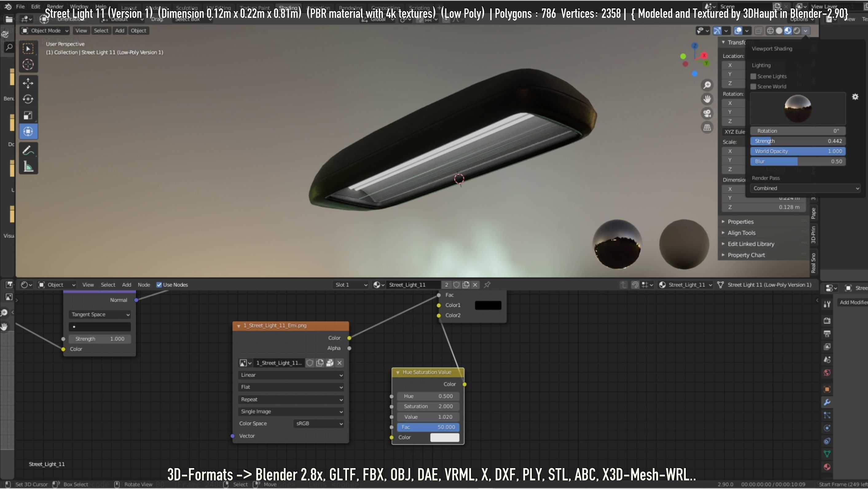Open the viewport Add menu
The image size is (868, 489).
point(120,31)
